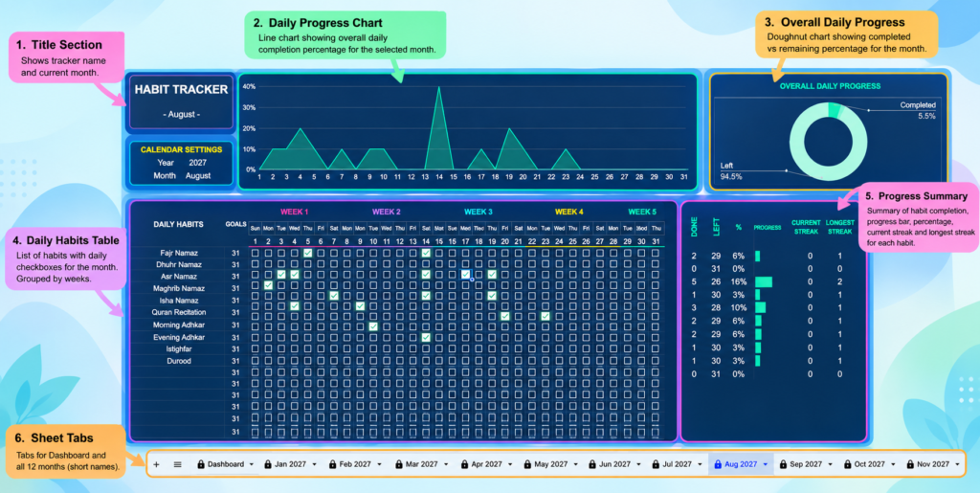This screenshot has height=493, width=980.
Task: Switch to the Oct 2027 sheet tab
Action: (869, 464)
